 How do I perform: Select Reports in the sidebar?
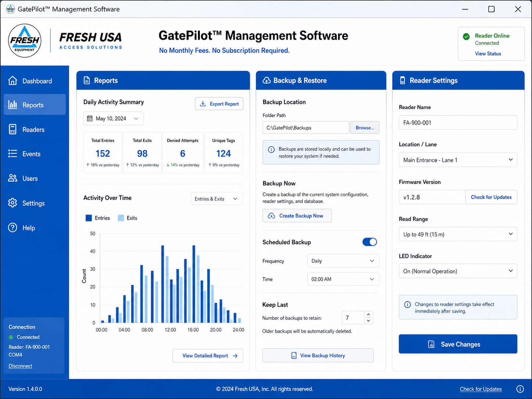coord(35,105)
